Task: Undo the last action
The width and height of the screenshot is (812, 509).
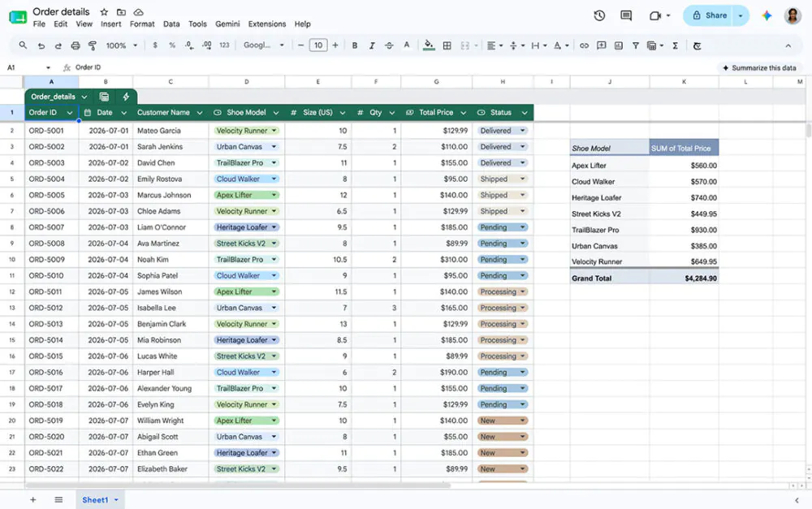Action: click(41, 45)
